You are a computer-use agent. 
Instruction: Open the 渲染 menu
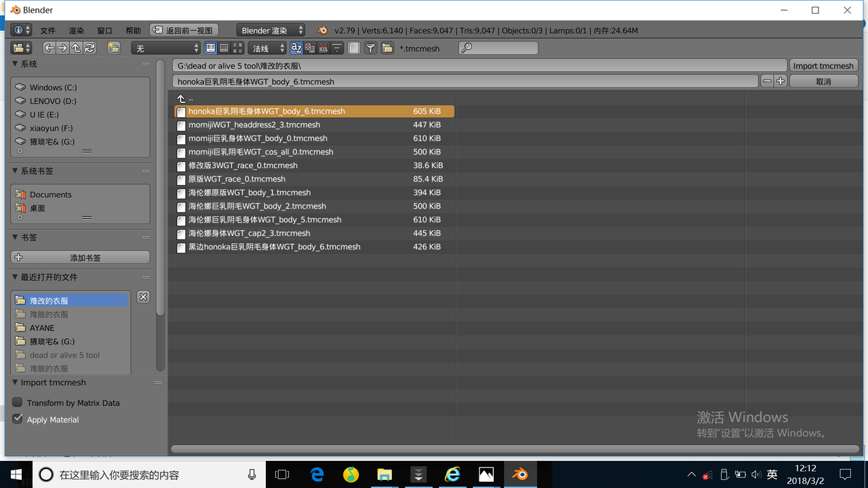coord(76,30)
